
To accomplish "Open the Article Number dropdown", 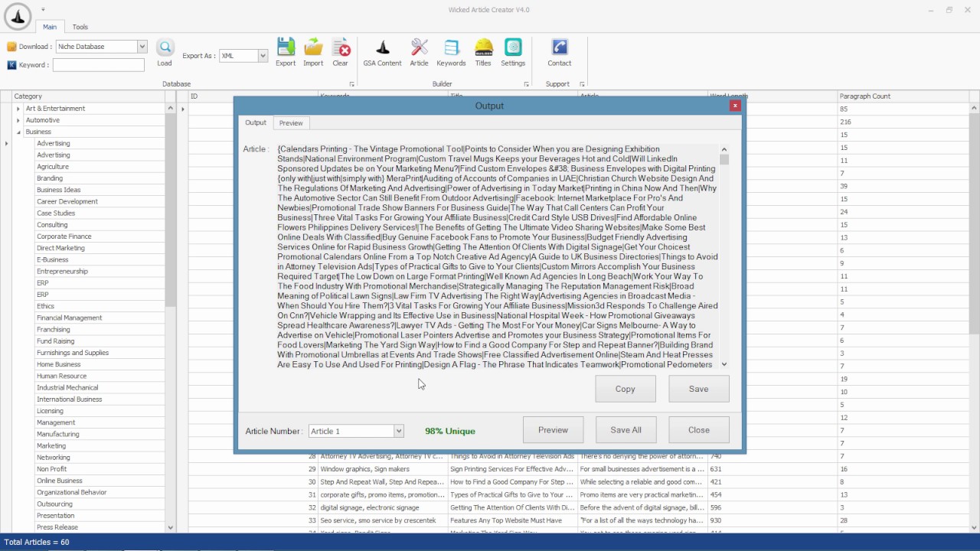I will pyautogui.click(x=398, y=432).
